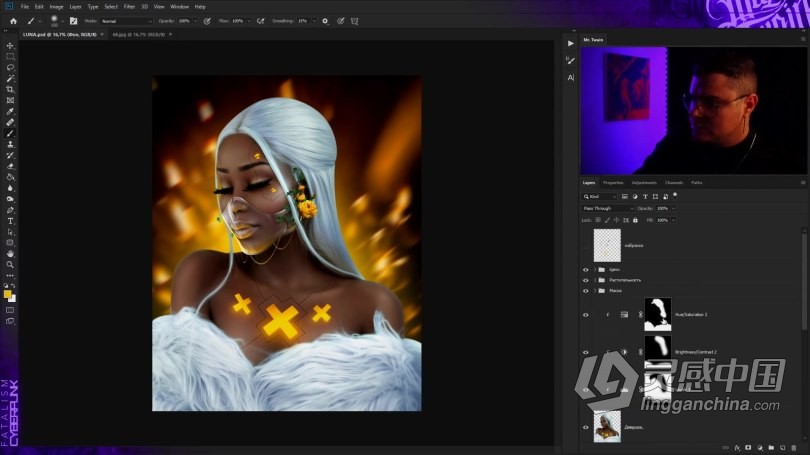
Task: Open the Filter menu
Action: [129, 7]
